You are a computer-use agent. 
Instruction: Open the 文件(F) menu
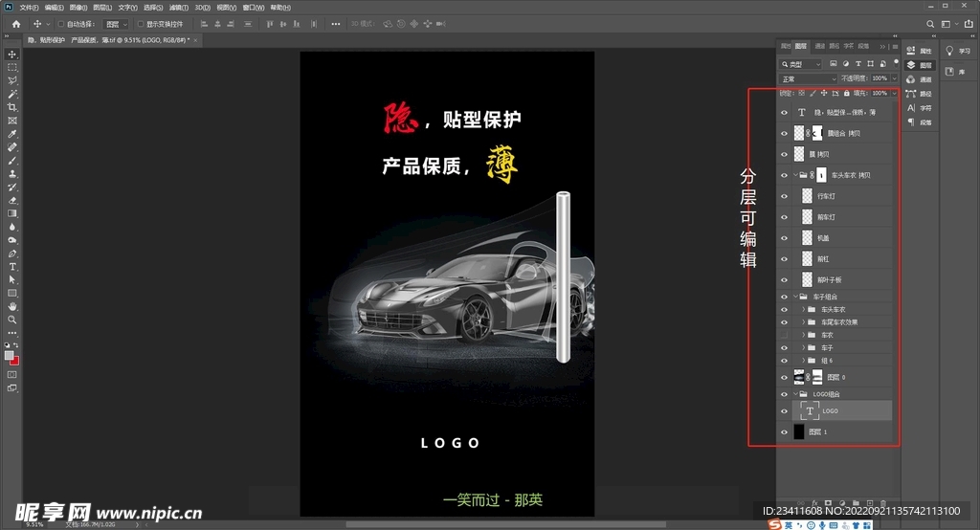(x=29, y=8)
